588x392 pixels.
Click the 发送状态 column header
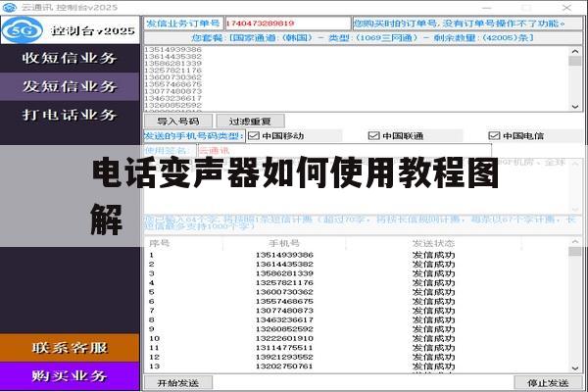tap(433, 243)
